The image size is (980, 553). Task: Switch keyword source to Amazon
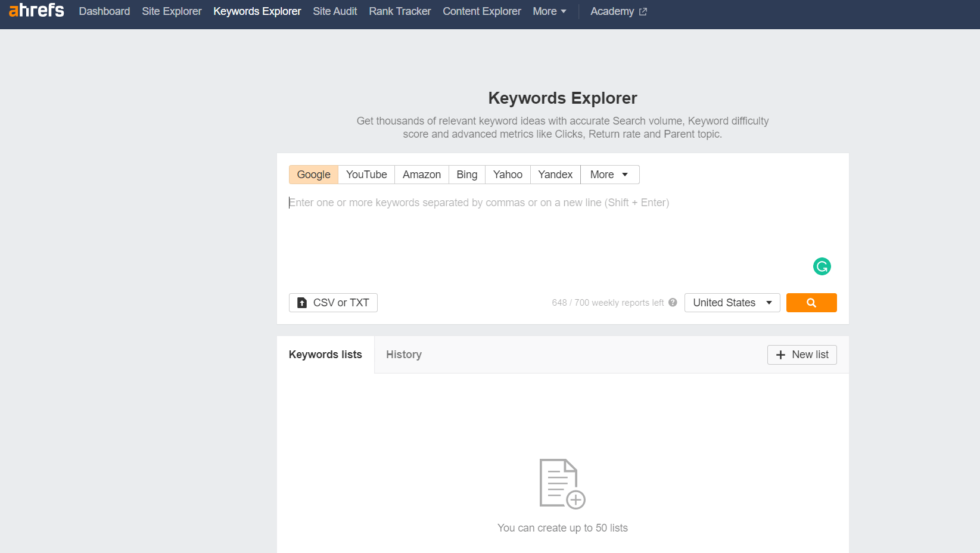[421, 175]
